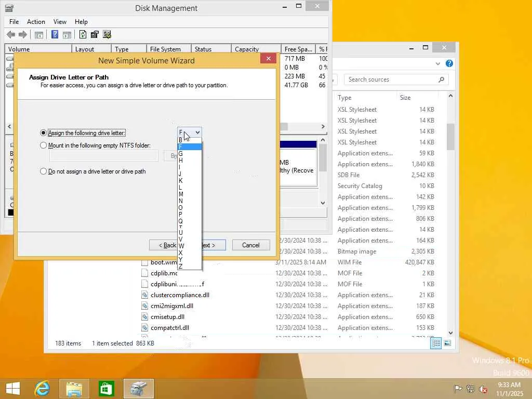Choose drive letter Z from the list
The image size is (532, 399).
point(190,267)
